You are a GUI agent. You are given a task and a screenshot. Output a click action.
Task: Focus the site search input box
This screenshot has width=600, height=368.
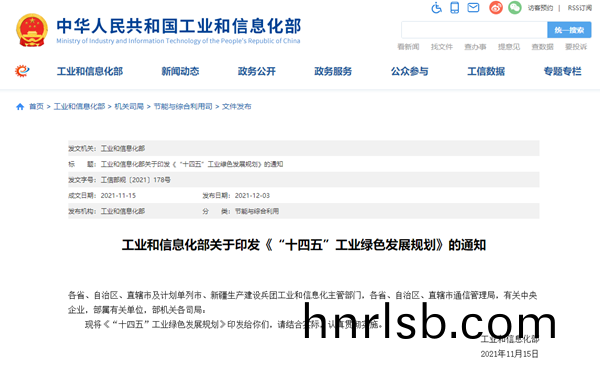coord(474,30)
